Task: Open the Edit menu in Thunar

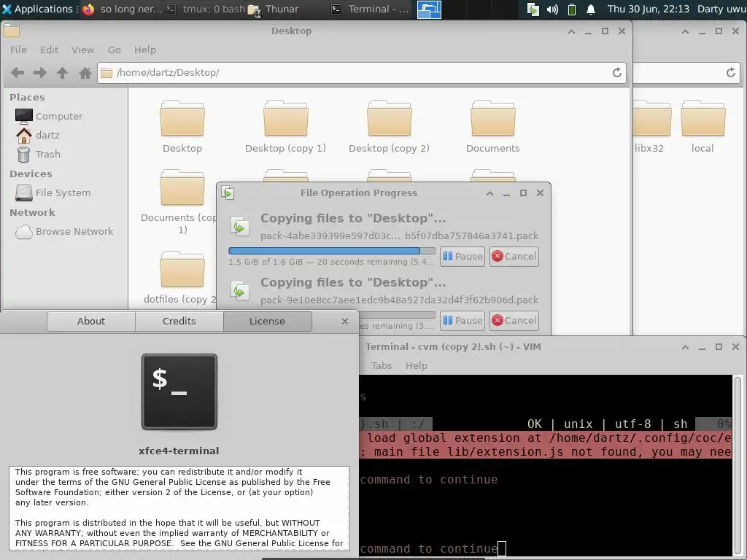Action: point(49,50)
